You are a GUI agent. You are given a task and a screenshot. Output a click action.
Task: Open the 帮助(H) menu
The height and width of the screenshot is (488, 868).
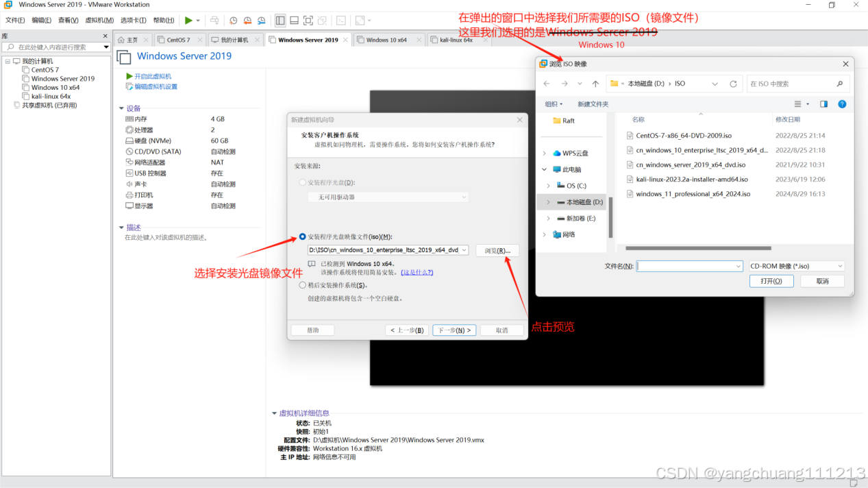(x=163, y=21)
